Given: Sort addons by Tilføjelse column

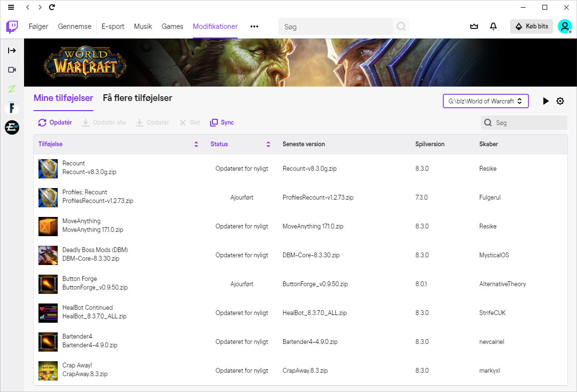Looking at the screenshot, I should coord(196,144).
